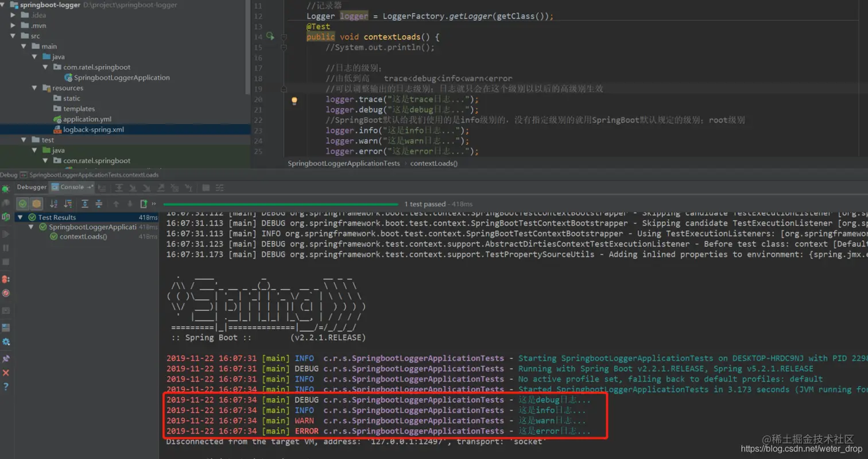This screenshot has height=459, width=868.
Task: Expand all test results with the toolbar icon
Action: tap(85, 204)
